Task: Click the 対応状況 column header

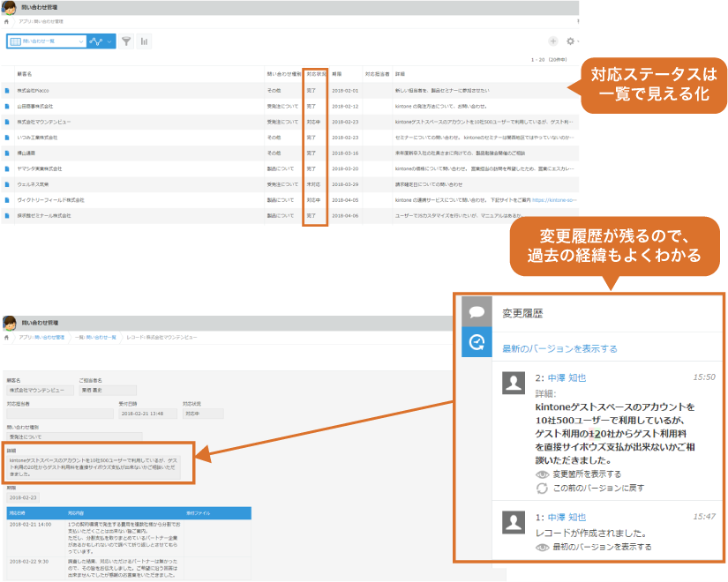Action: [315, 74]
